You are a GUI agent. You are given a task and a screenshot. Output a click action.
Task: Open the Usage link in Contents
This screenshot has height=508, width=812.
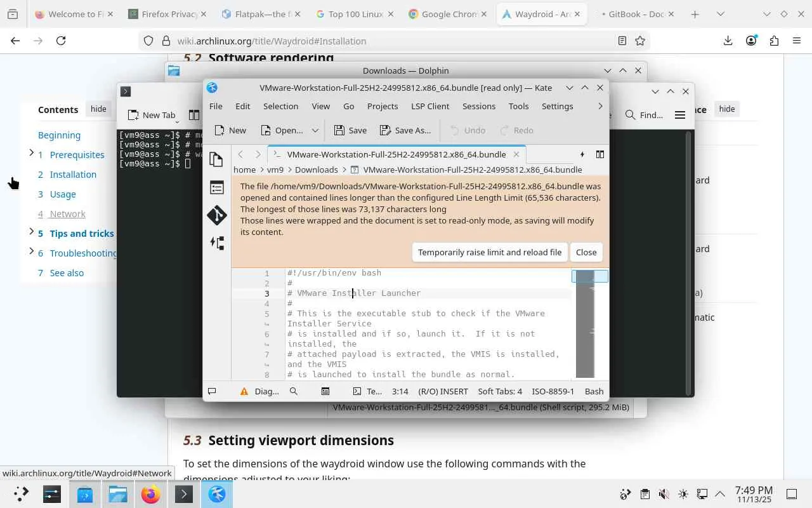[63, 194]
